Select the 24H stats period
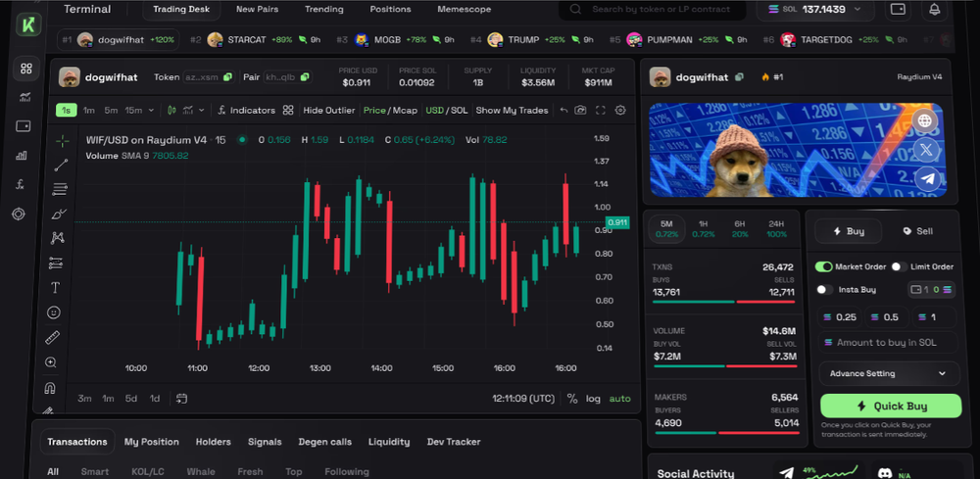The height and width of the screenshot is (479, 980). click(x=776, y=228)
